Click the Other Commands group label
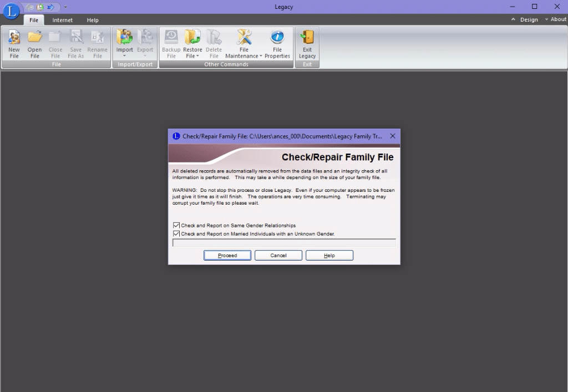This screenshot has width=568, height=392. pyautogui.click(x=226, y=64)
